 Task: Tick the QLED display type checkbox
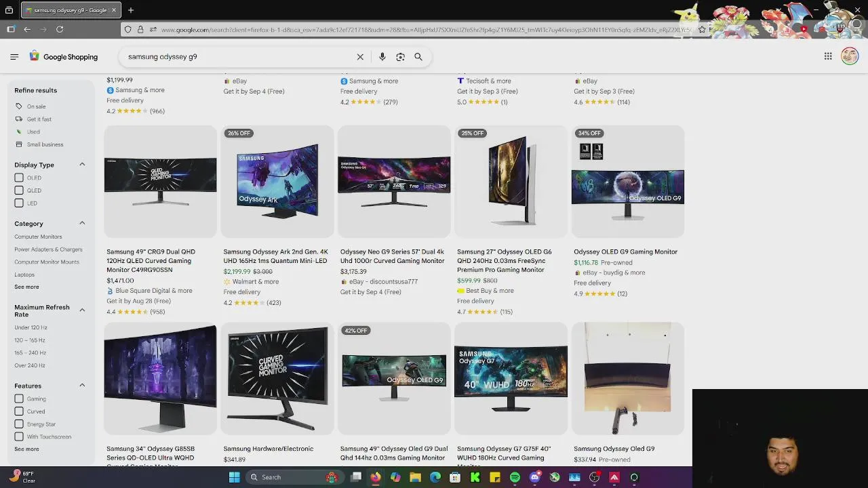tap(19, 190)
